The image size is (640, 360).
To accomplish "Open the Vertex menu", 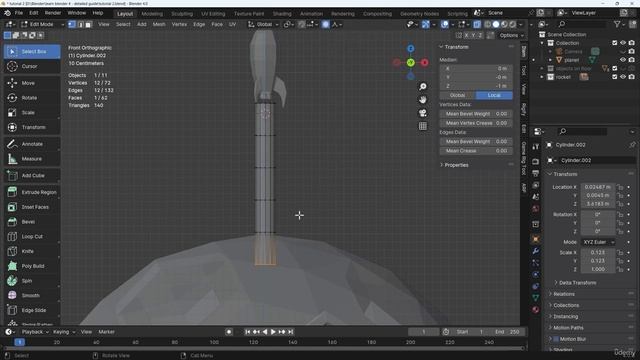I will click(x=179, y=24).
